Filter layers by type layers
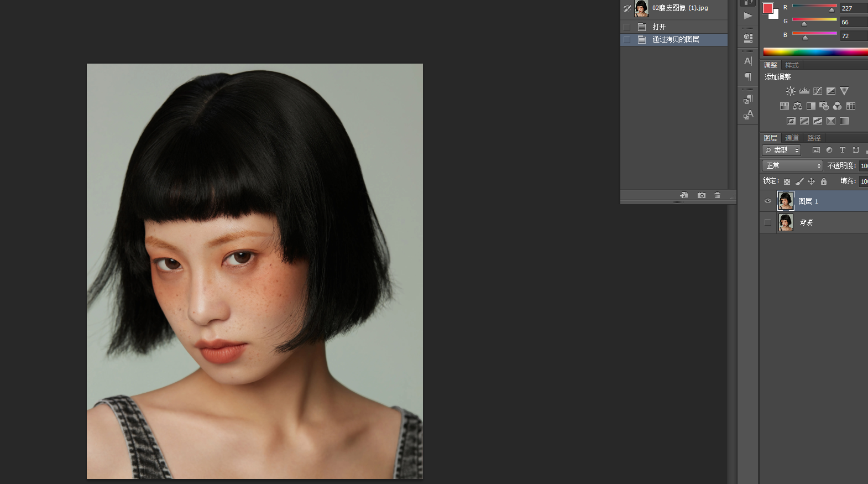Image resolution: width=868 pixels, height=484 pixels. 843,150
